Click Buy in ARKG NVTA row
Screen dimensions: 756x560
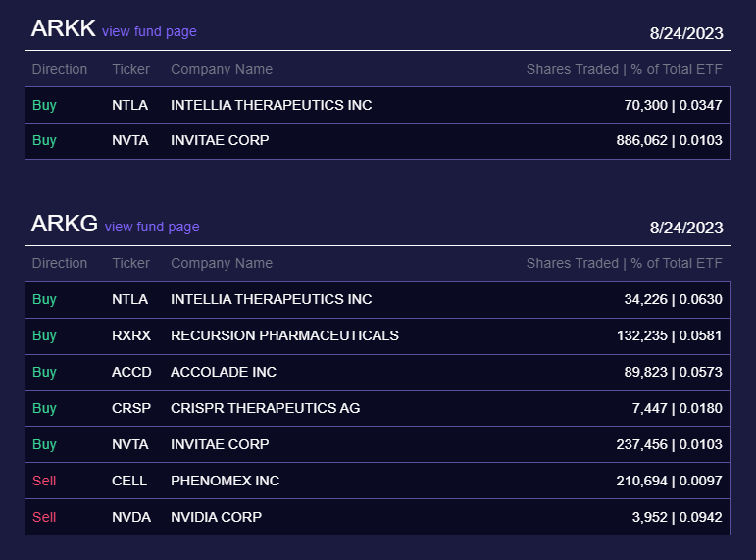(44, 444)
